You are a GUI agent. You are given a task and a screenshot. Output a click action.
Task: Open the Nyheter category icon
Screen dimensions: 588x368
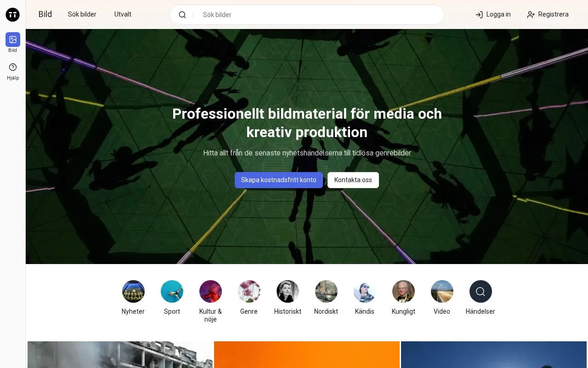(133, 292)
